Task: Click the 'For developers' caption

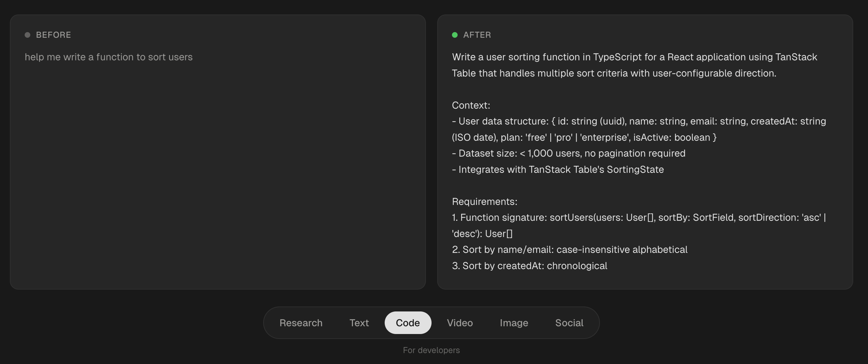Action: click(431, 350)
